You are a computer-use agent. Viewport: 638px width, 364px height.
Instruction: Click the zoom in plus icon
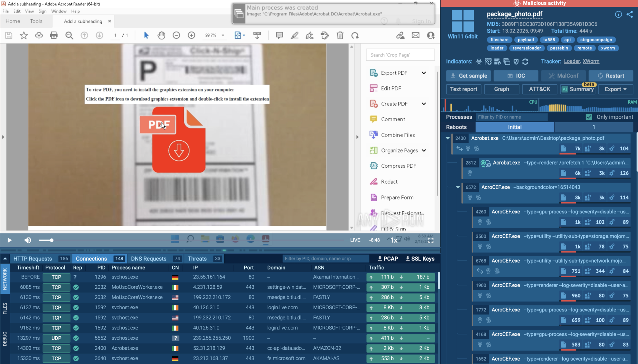click(x=191, y=35)
